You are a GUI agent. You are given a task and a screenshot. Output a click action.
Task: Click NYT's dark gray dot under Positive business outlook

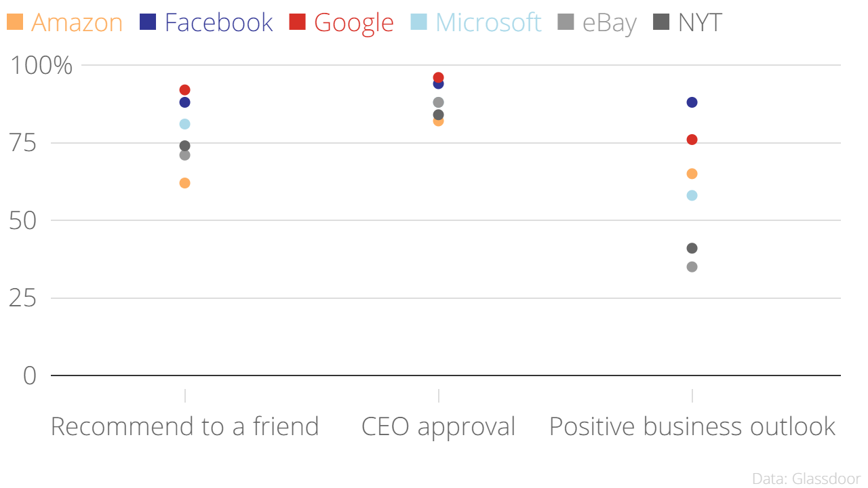692,248
